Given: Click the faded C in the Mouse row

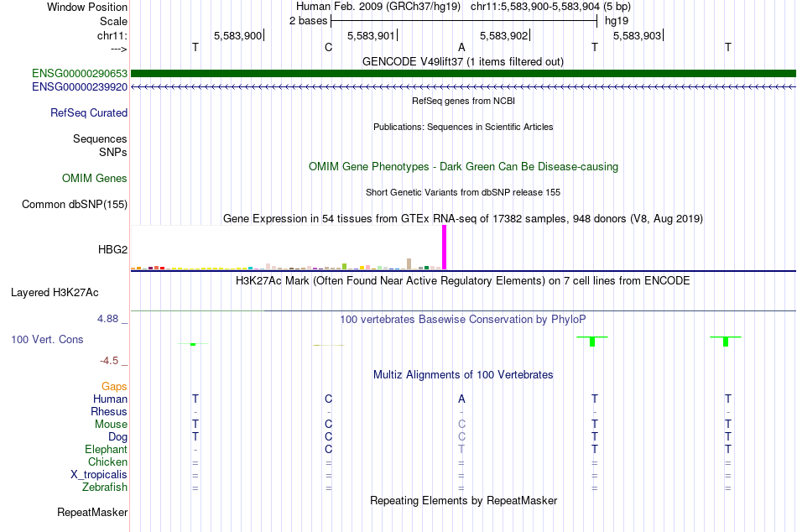Looking at the screenshot, I should pyautogui.click(x=461, y=425).
